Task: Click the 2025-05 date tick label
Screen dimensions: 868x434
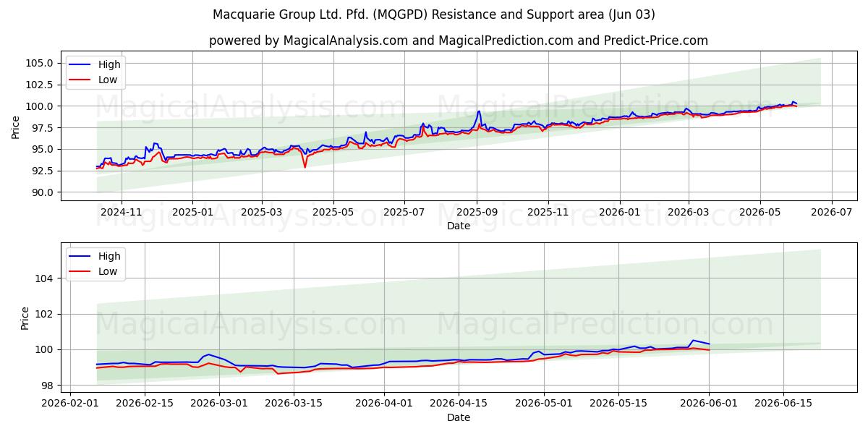Action: tap(333, 211)
